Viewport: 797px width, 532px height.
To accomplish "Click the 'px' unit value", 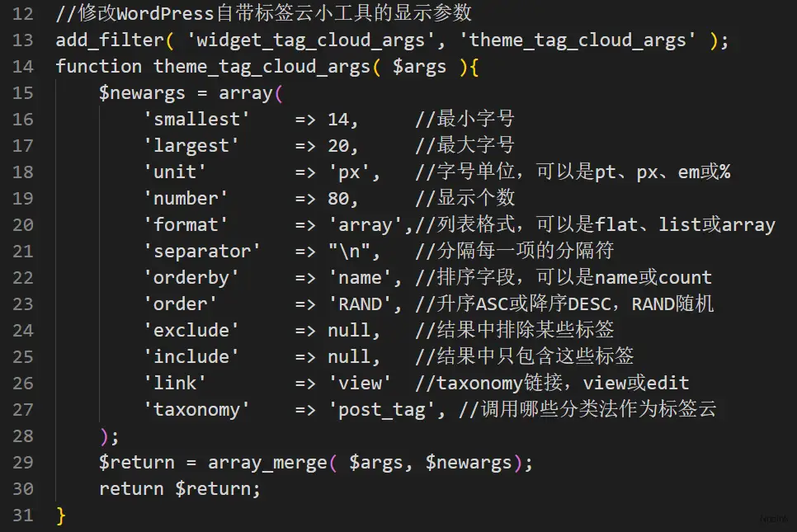I will tap(349, 172).
